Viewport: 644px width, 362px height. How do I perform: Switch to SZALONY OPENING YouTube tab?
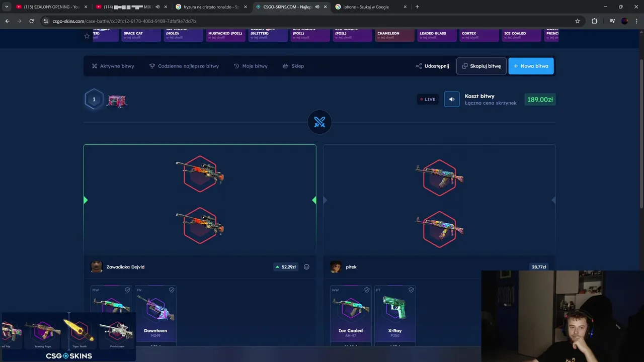pyautogui.click(x=51, y=7)
